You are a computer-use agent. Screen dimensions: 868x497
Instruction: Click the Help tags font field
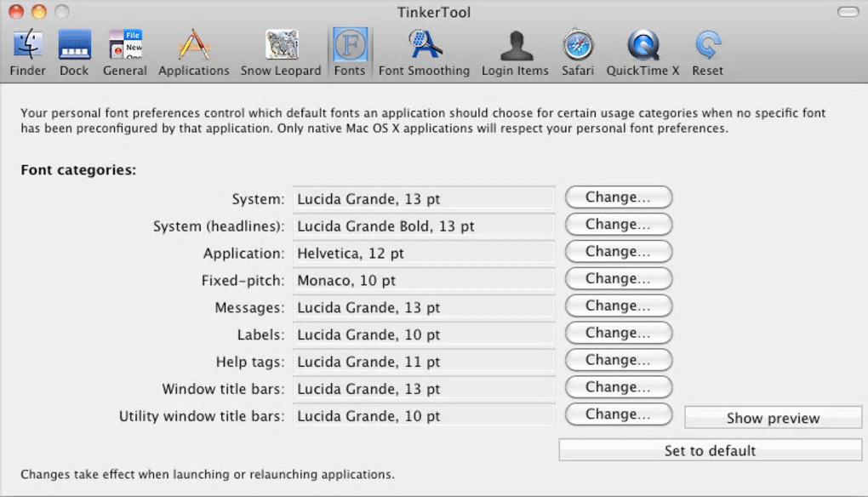coord(424,362)
